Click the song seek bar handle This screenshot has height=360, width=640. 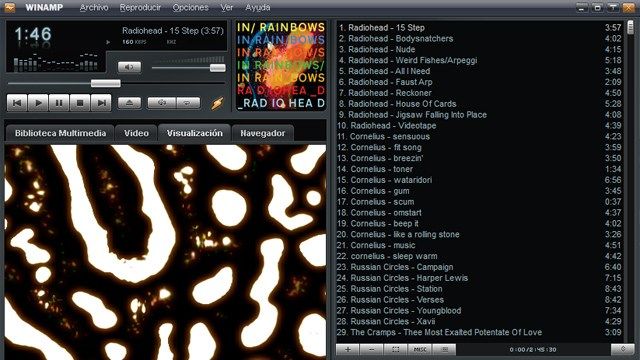[x=106, y=83]
